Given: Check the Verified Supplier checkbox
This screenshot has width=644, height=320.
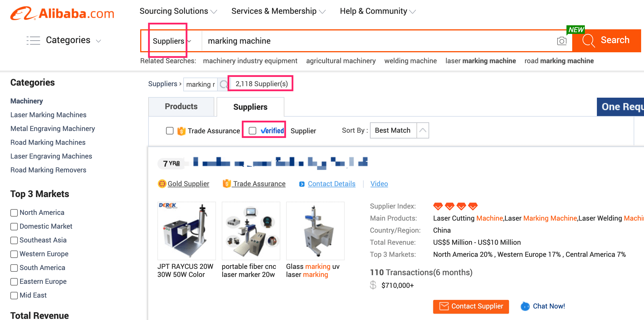Looking at the screenshot, I should pyautogui.click(x=252, y=131).
